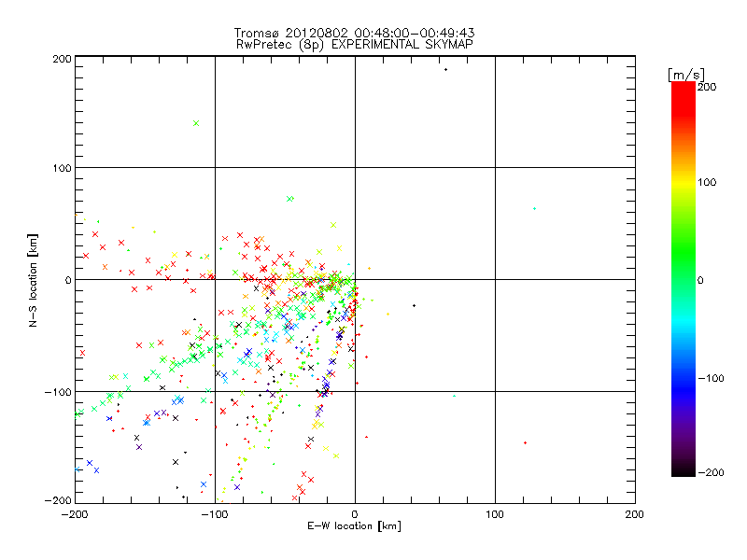747x560 pixels.
Task: Click the isolated cyan dot in right half
Action: tap(534, 209)
